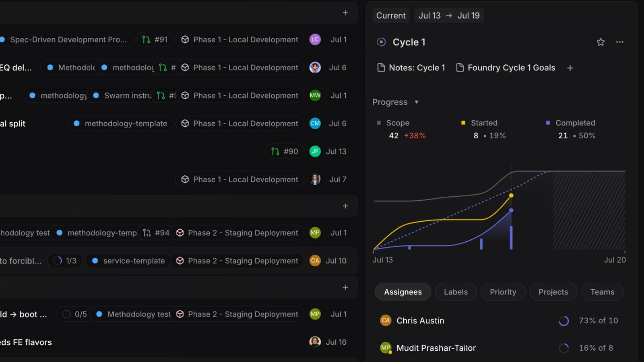Switch to the Assignees tab
Image resolution: width=644 pixels, height=362 pixels.
pos(403,292)
